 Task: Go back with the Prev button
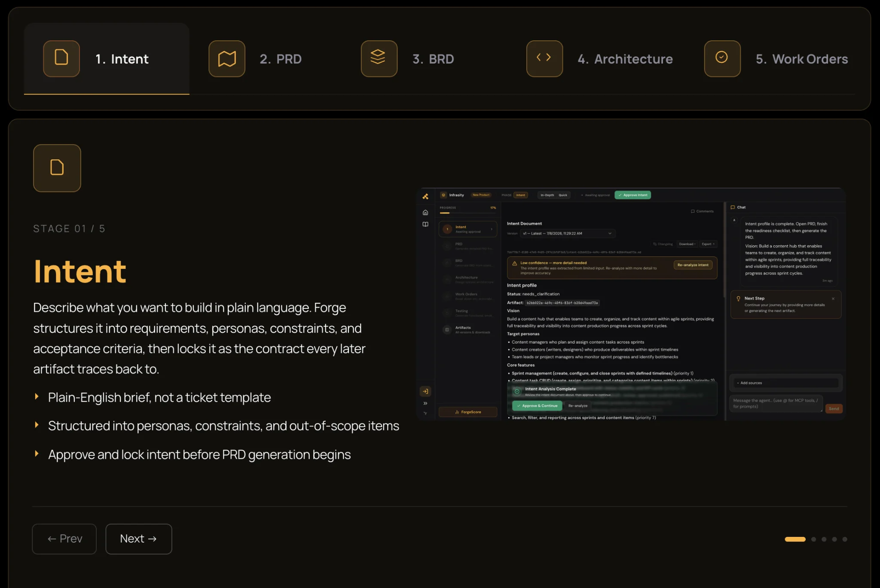click(x=64, y=539)
